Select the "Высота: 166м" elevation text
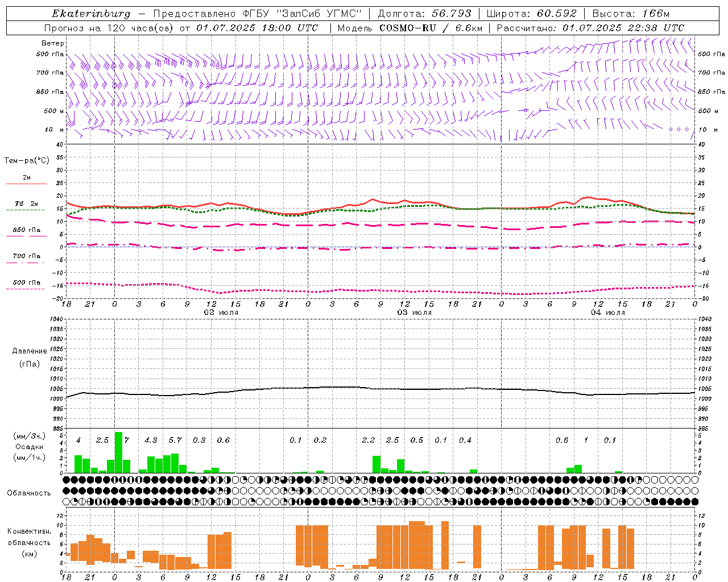Screen dimensions: 728x582 point(631,14)
